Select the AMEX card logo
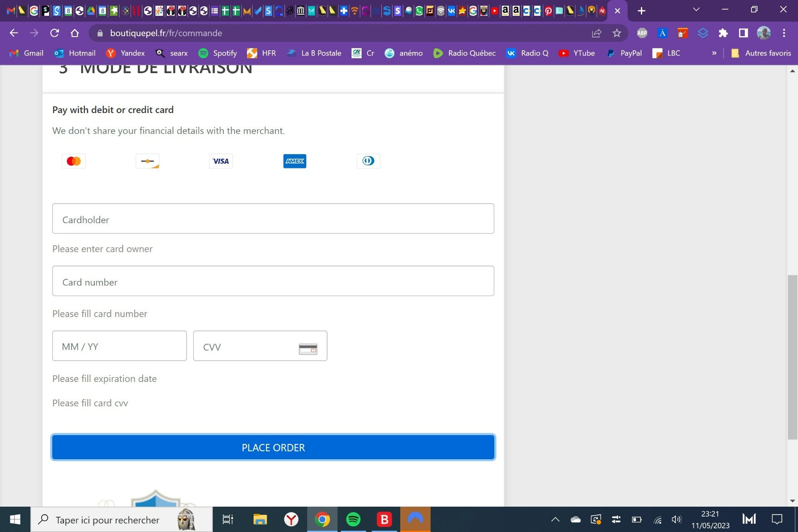This screenshot has width=798, height=532. [x=295, y=161]
